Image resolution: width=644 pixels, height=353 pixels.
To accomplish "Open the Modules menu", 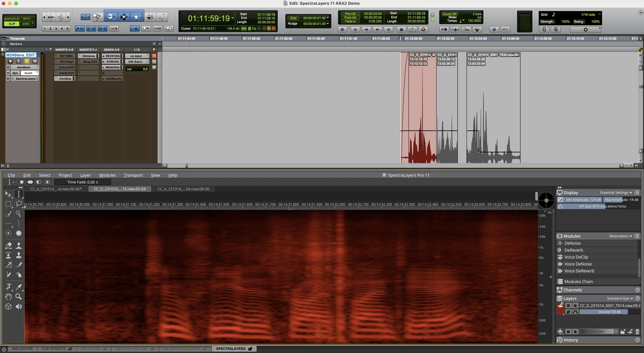I will click(107, 175).
